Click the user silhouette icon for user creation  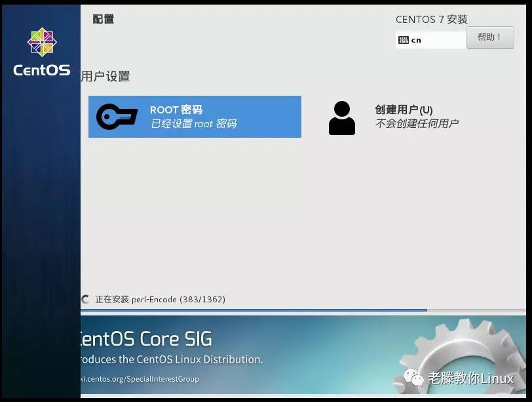click(x=341, y=118)
